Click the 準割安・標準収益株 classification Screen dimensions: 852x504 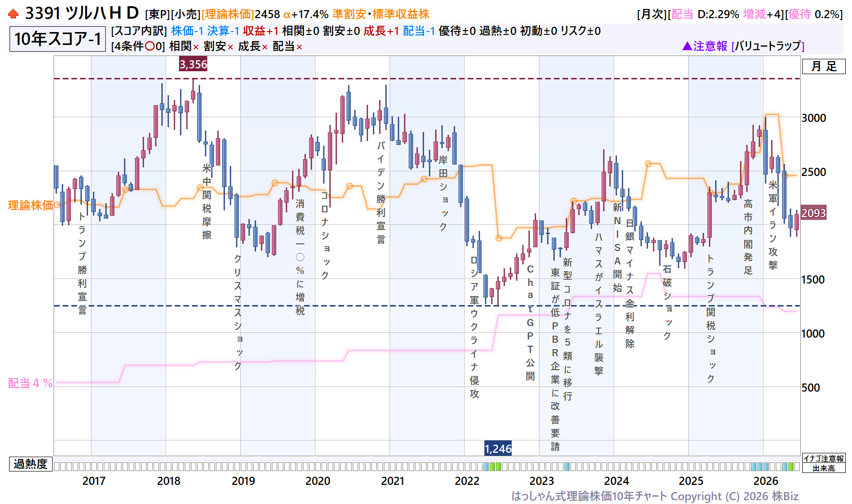point(381,14)
